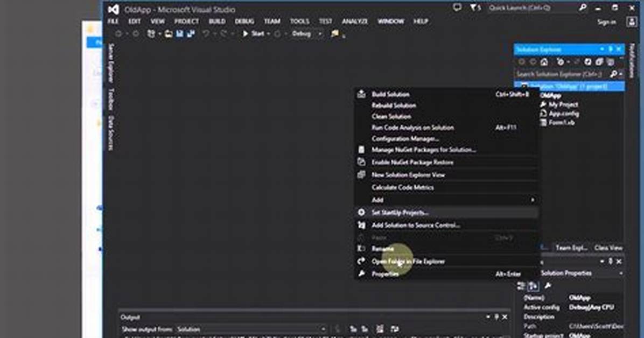Open the Server Explorer side tab
This screenshot has height=338, width=644.
(x=110, y=64)
